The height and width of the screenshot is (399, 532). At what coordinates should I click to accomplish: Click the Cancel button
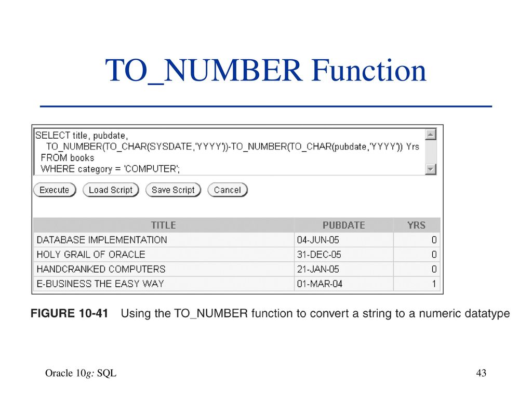228,190
